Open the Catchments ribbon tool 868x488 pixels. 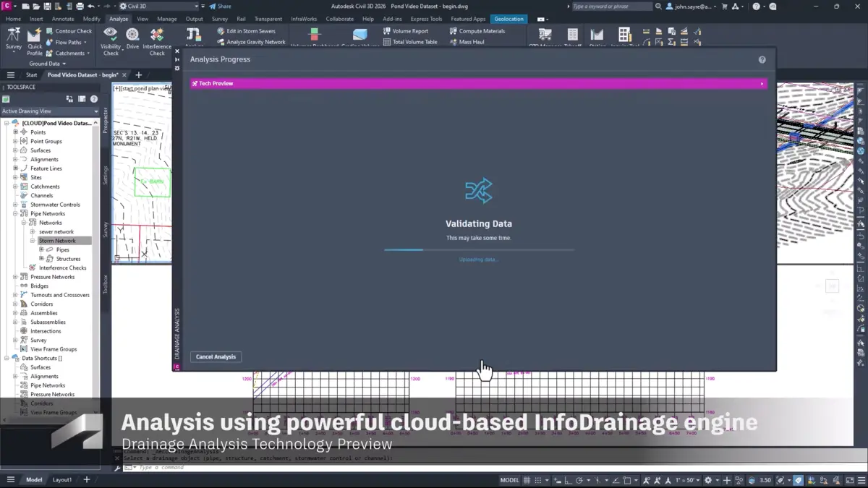pyautogui.click(x=68, y=53)
